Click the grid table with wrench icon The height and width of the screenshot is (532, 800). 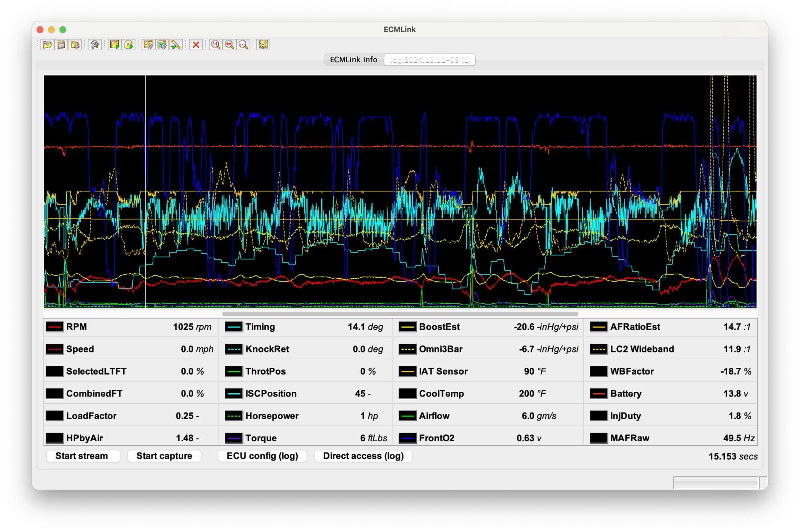pos(263,45)
